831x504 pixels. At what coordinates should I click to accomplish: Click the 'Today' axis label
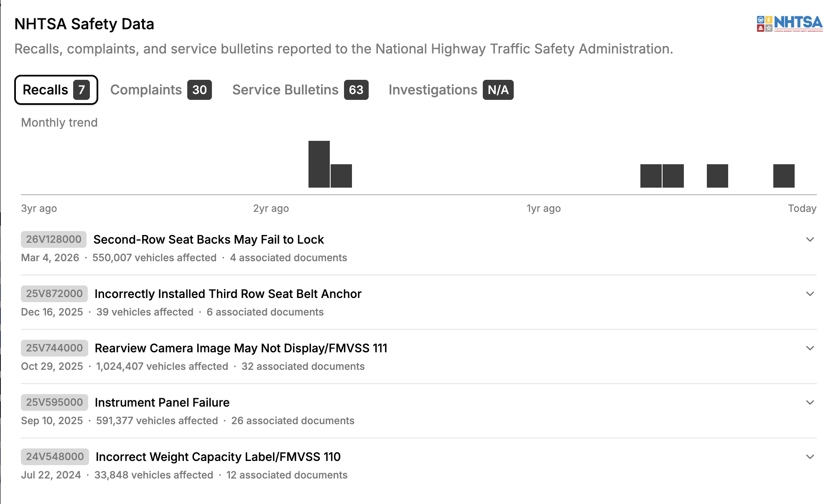coord(802,209)
